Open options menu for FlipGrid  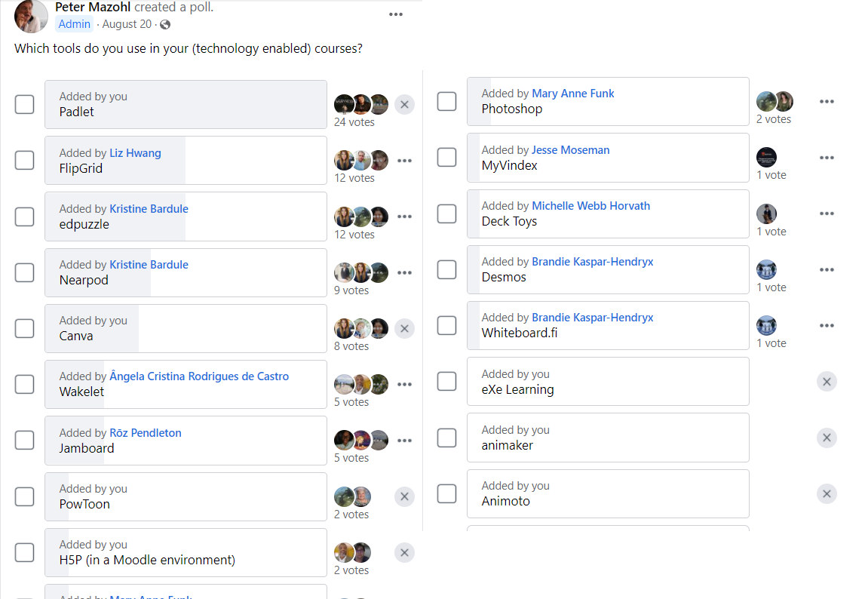click(x=405, y=161)
